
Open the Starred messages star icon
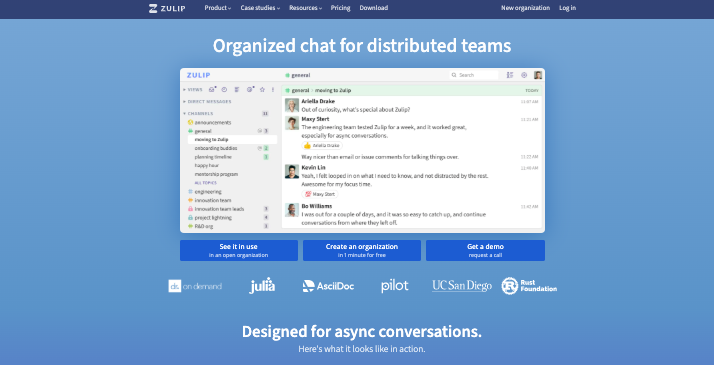point(262,90)
